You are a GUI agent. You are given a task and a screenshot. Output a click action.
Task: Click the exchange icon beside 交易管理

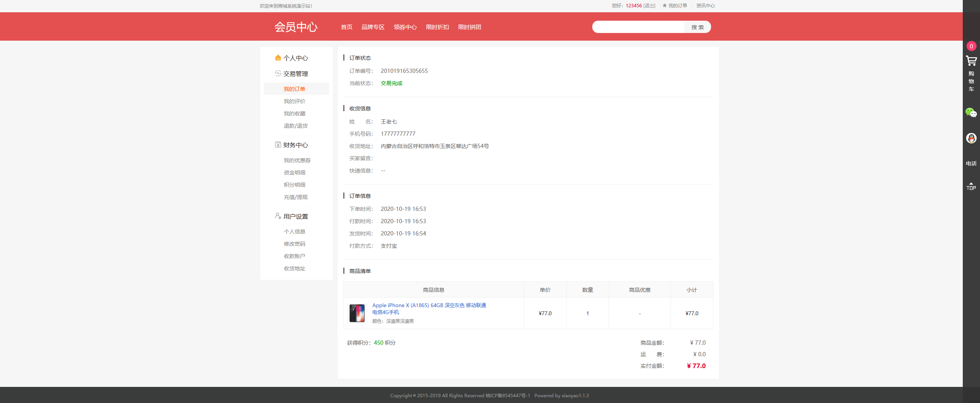[278, 73]
